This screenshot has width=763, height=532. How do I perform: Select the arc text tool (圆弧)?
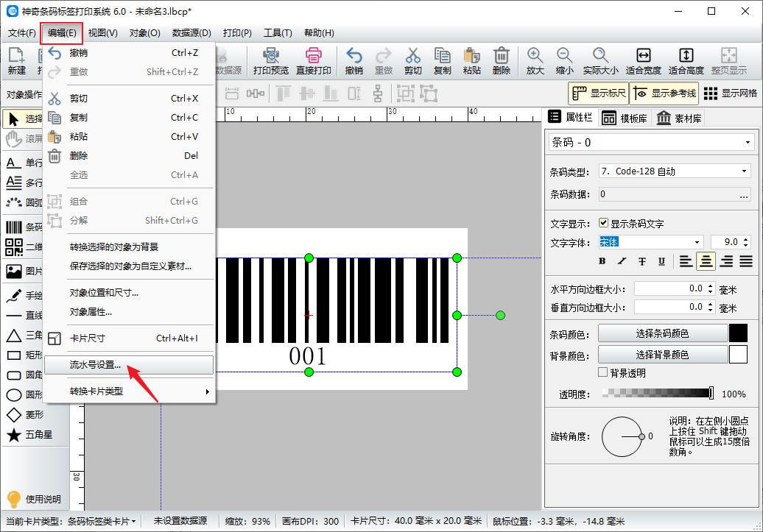click(24, 202)
